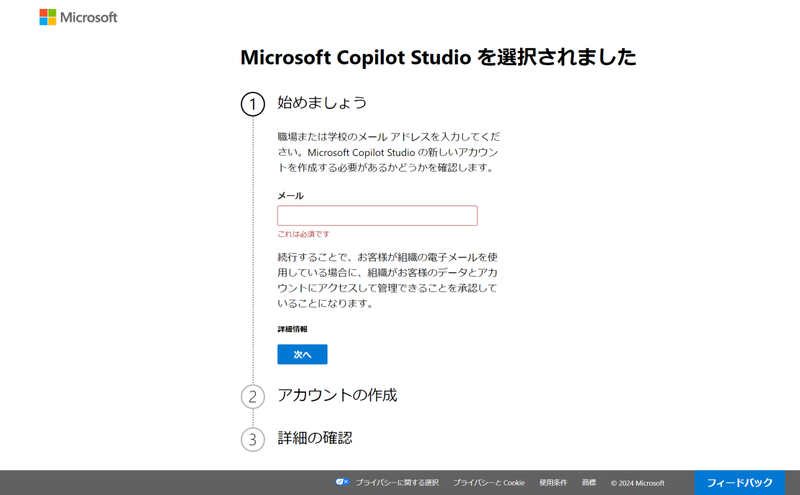Viewport: 800px width, 495px height.
Task: Open 使用条件 footer link
Action: tap(553, 483)
